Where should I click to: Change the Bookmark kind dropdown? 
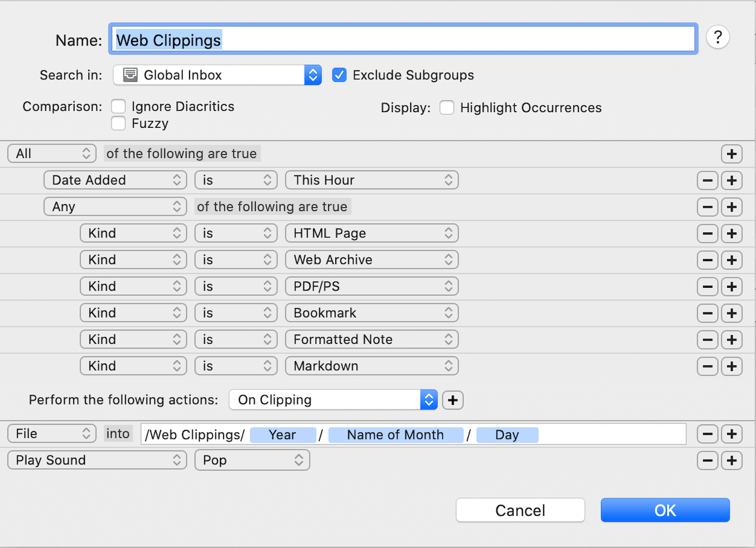(x=372, y=312)
